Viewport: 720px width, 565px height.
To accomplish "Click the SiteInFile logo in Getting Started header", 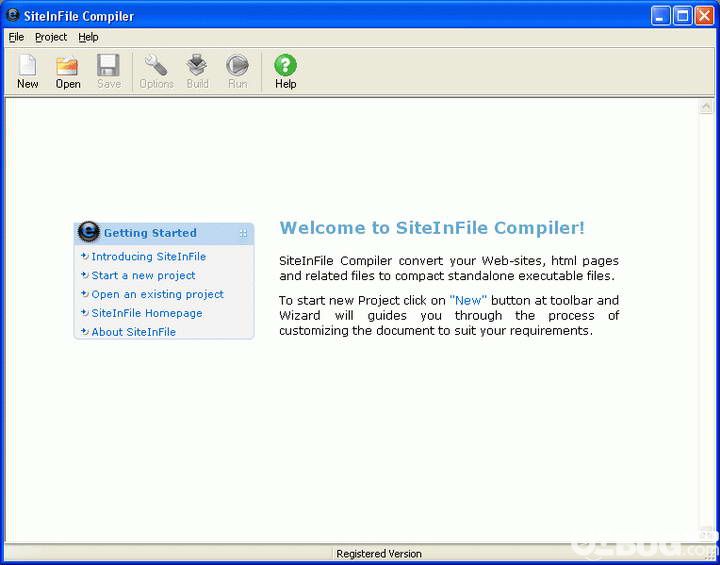I will 88,232.
